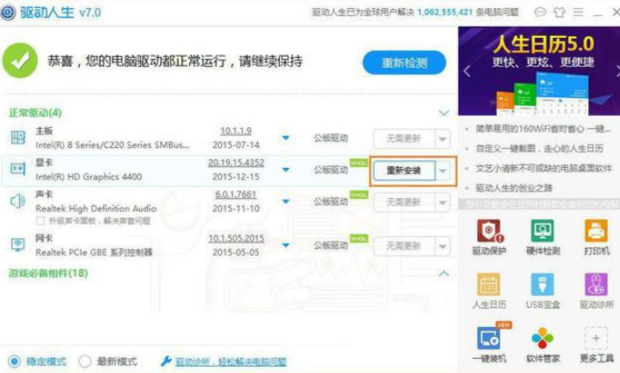Open 简单易用的160WiFi news link
Viewport: 620px width, 373px height.
[542, 129]
